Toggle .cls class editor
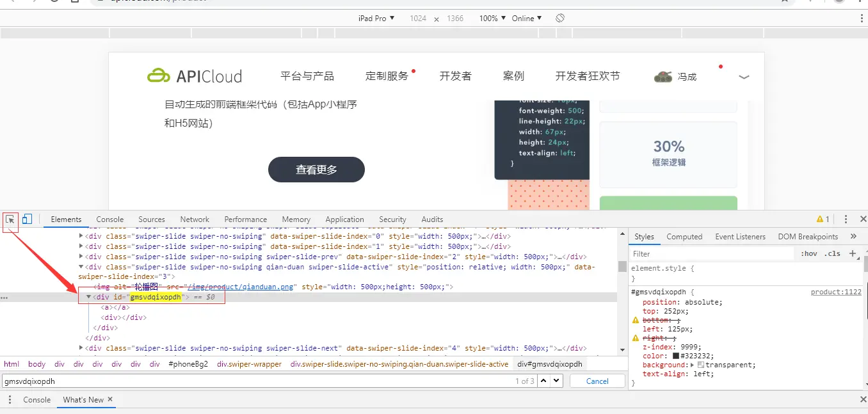 (832, 253)
